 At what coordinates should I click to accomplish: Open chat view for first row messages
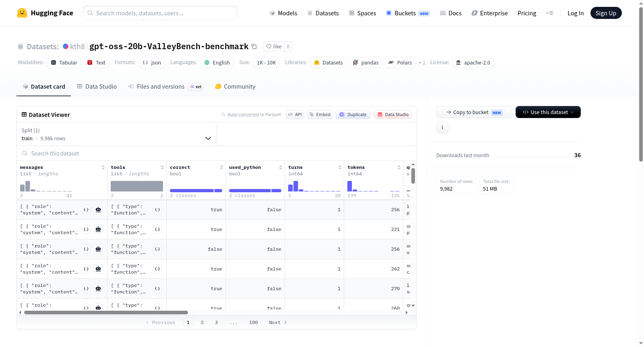(x=98, y=210)
